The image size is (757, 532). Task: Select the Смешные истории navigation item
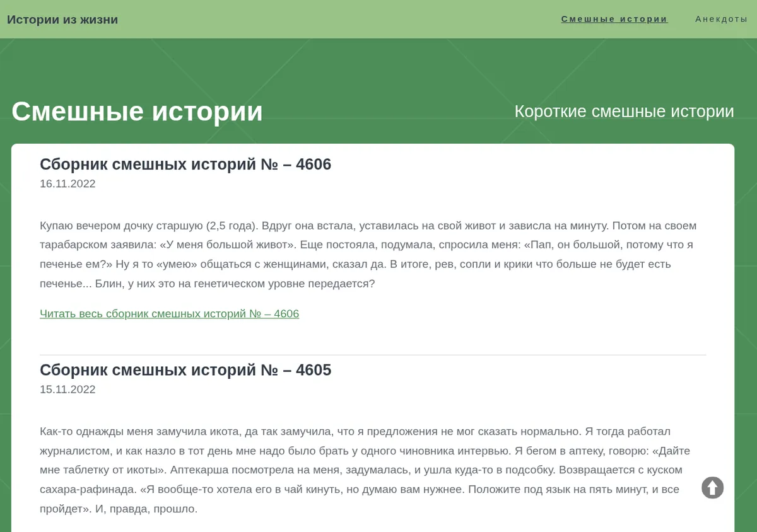pyautogui.click(x=614, y=19)
